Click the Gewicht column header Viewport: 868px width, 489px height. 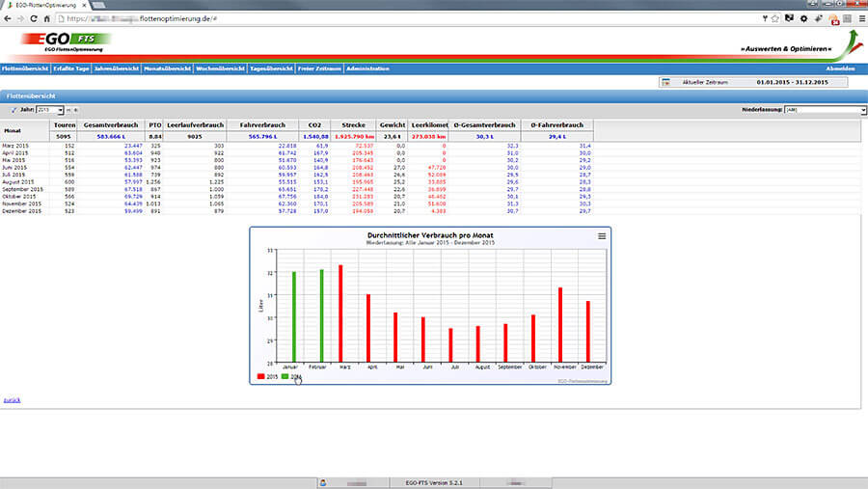pyautogui.click(x=393, y=125)
